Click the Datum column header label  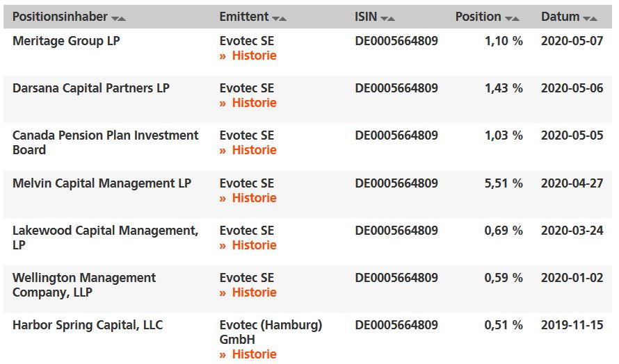(560, 17)
